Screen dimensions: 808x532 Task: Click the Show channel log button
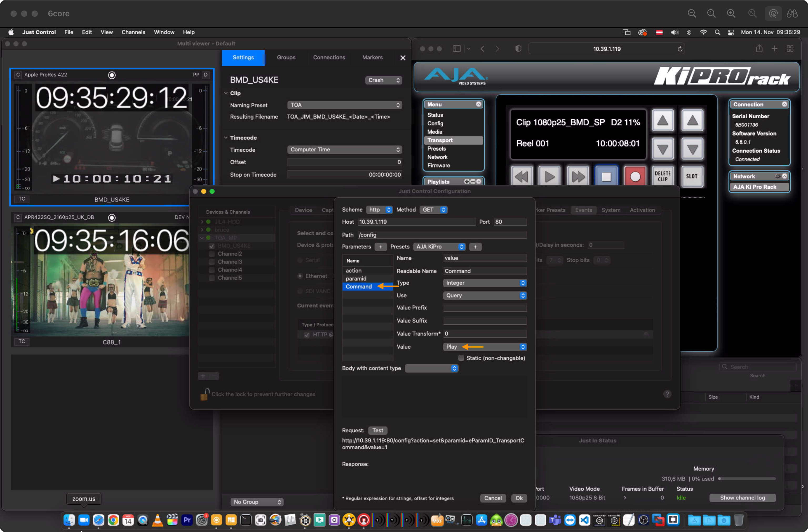(742, 497)
